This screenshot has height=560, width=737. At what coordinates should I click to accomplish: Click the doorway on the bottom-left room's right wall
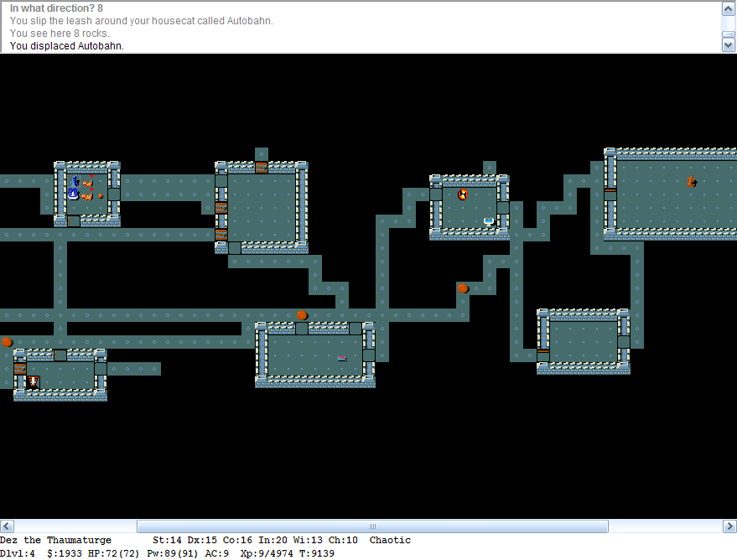101,368
